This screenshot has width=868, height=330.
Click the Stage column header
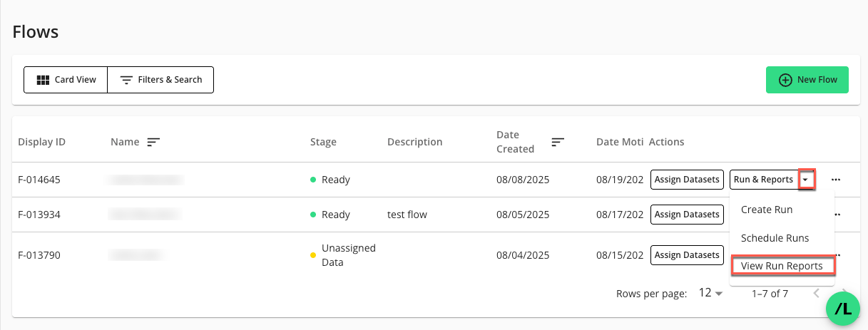[323, 142]
